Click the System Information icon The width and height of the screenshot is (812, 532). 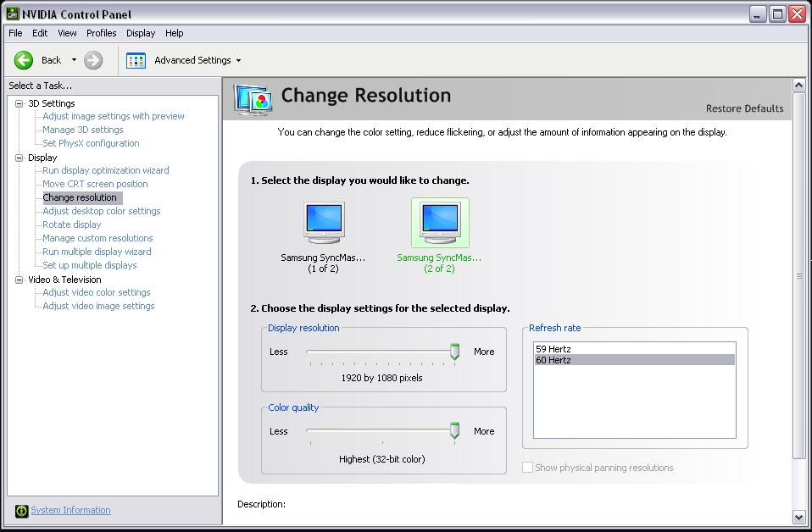[x=21, y=511]
